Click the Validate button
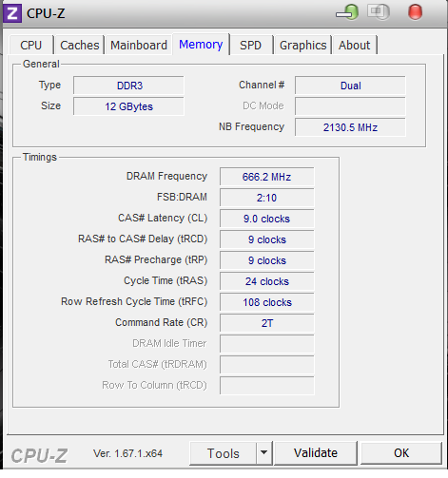 (316, 453)
